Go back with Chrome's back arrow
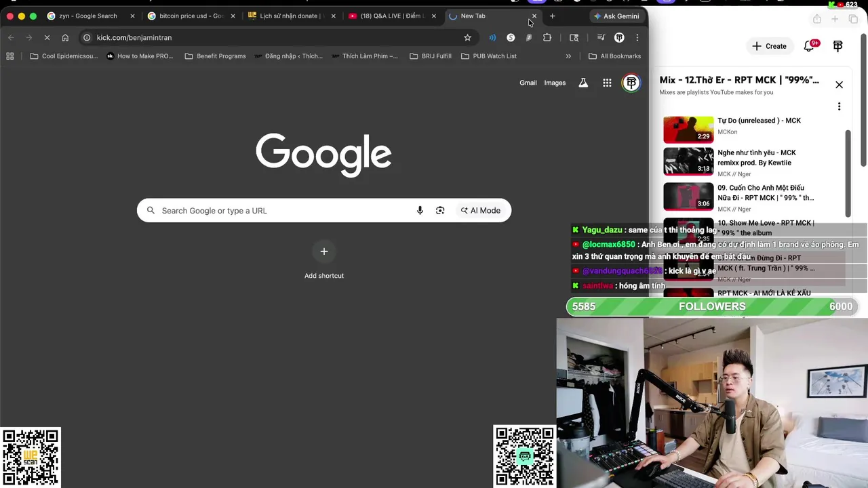The width and height of the screenshot is (868, 488). (x=11, y=37)
